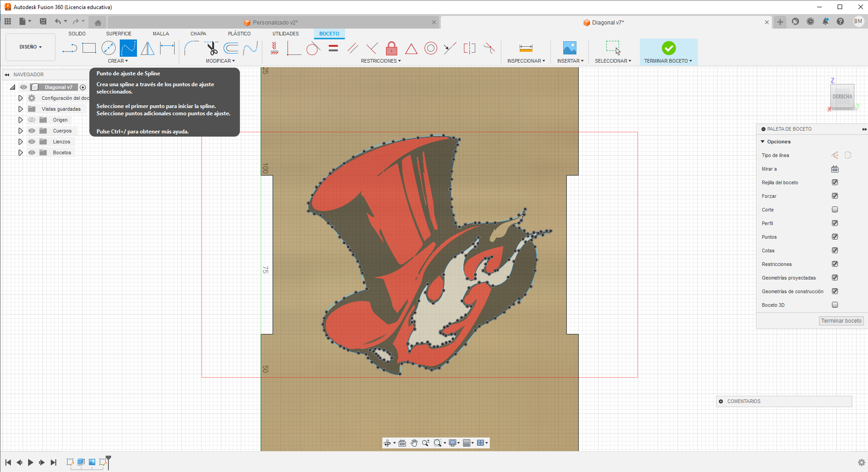Disable the Rejilla del boceto checkbox

pos(834,182)
